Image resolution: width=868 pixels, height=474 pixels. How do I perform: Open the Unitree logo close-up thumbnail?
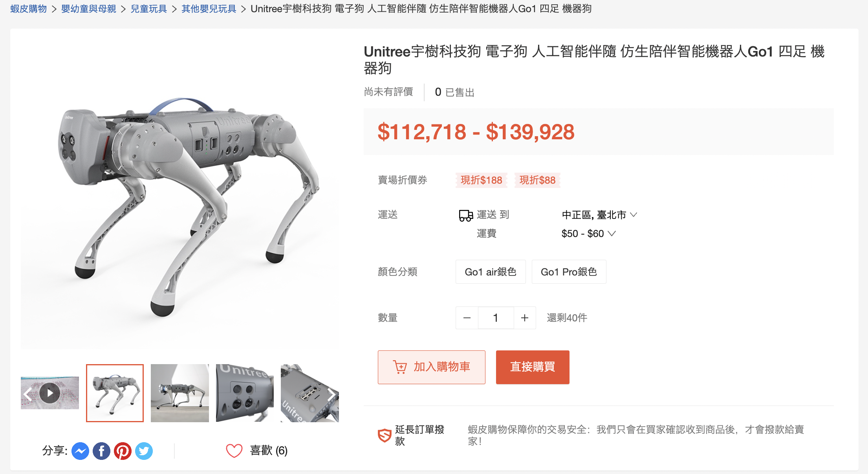point(245,393)
